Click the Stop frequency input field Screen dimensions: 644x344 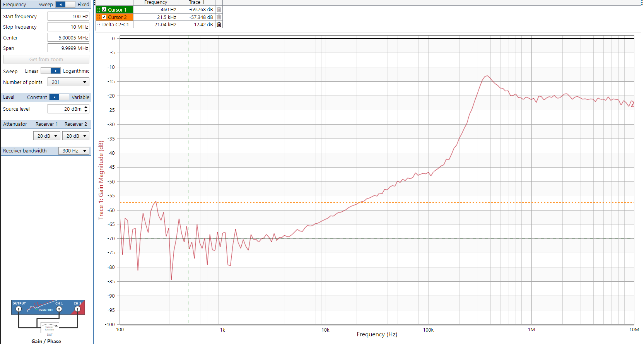(68, 27)
